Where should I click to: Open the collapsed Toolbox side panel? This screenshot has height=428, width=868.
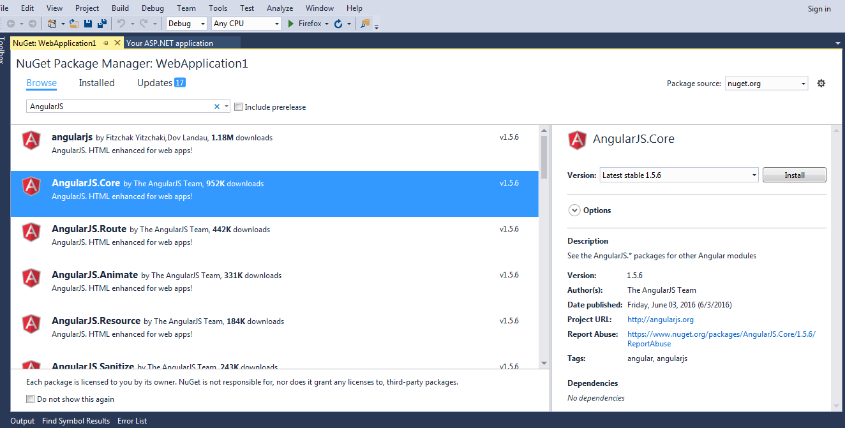(3, 50)
